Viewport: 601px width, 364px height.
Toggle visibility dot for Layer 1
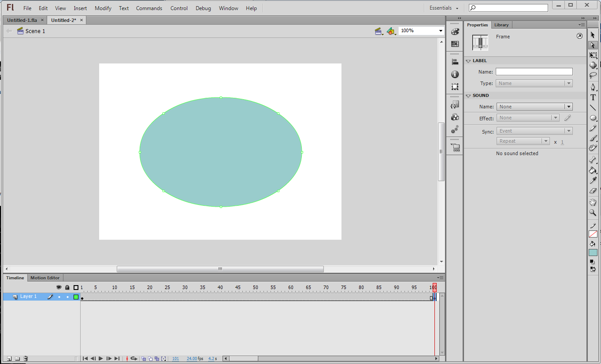(59, 297)
